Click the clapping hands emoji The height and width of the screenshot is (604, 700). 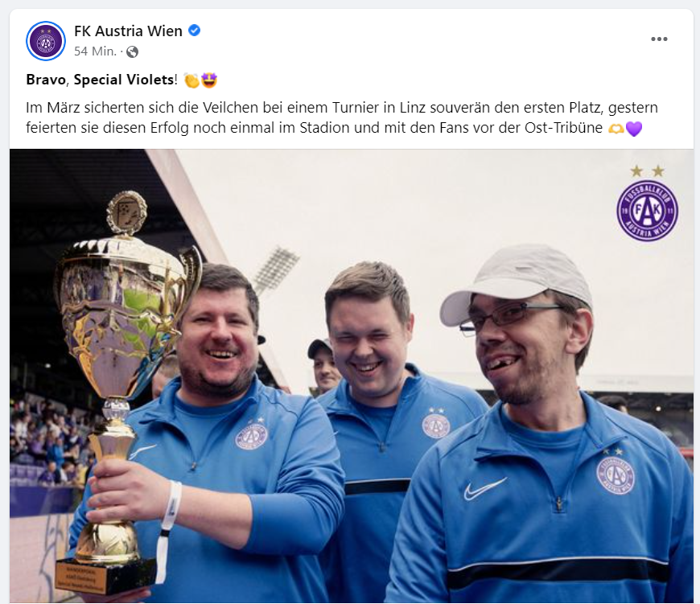pyautogui.click(x=191, y=80)
